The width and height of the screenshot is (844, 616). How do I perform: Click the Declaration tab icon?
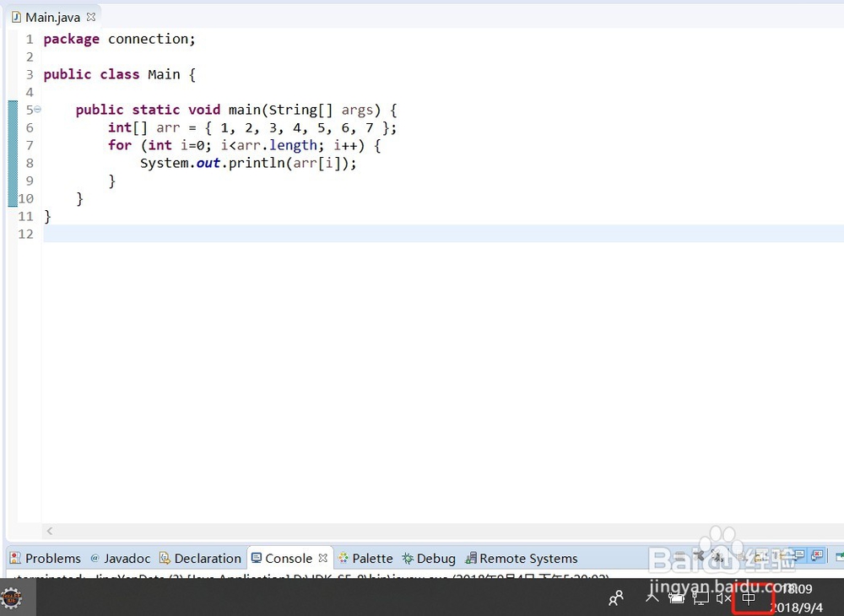[165, 558]
